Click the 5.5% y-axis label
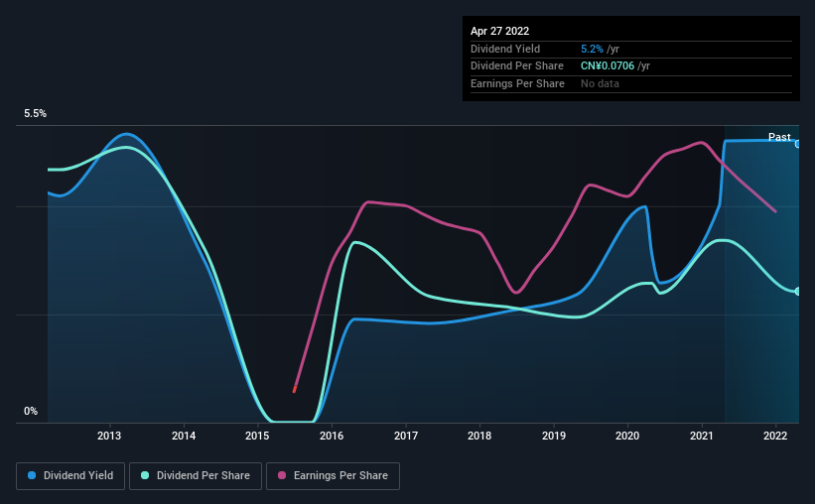The height and width of the screenshot is (504, 815). click(x=36, y=114)
